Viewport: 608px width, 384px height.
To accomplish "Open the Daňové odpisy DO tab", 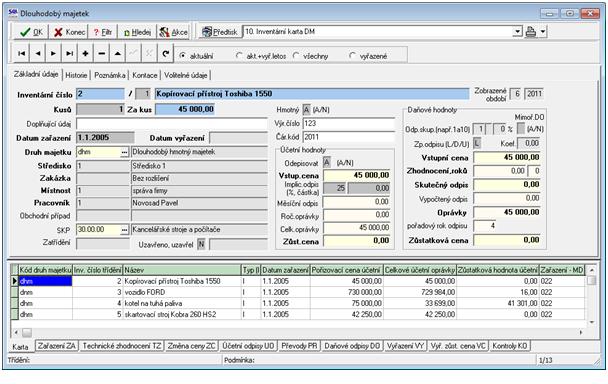I will pyautogui.click(x=352, y=346).
